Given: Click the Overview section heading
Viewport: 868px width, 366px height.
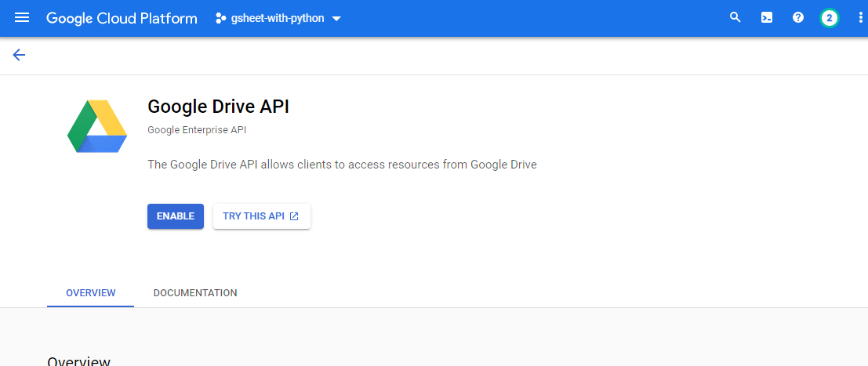Looking at the screenshot, I should point(79,361).
